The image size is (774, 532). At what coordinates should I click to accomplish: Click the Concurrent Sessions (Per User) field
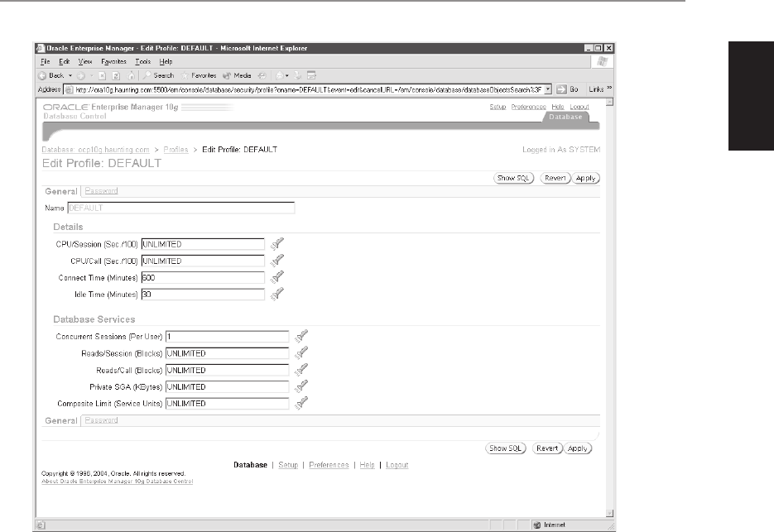point(227,337)
